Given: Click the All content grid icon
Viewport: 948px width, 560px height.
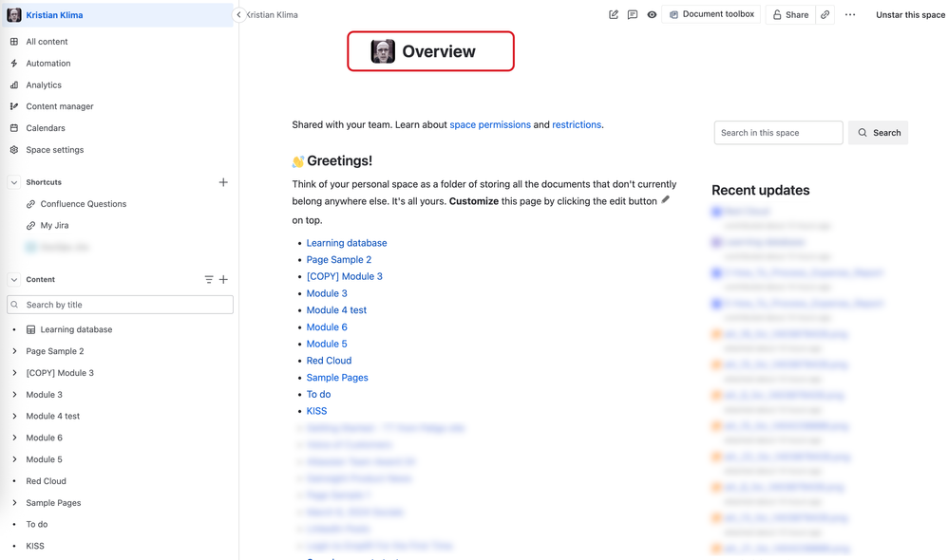Looking at the screenshot, I should tap(14, 42).
